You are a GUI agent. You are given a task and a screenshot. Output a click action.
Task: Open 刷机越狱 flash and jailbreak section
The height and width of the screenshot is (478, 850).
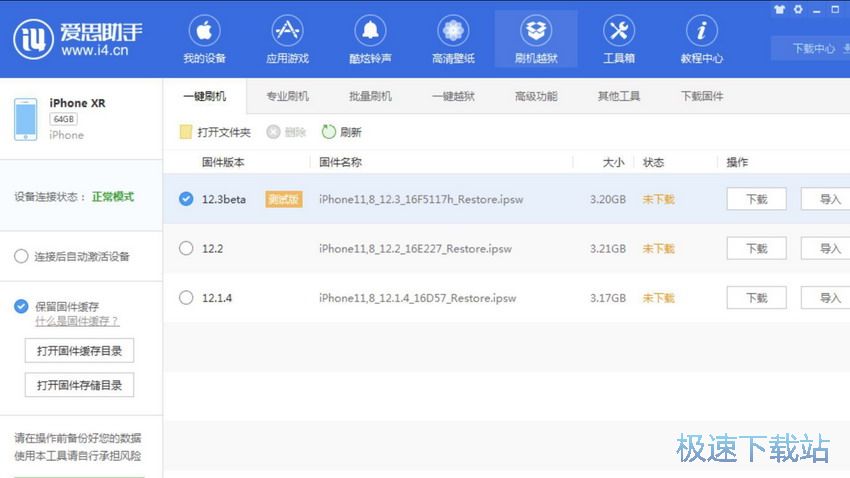pos(536,40)
